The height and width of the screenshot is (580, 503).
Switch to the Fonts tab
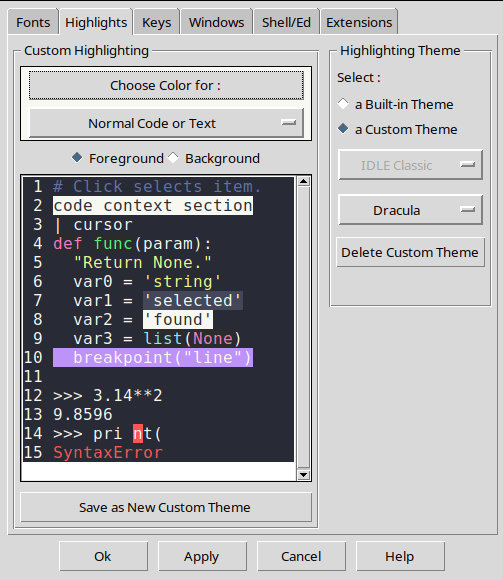coord(33,22)
